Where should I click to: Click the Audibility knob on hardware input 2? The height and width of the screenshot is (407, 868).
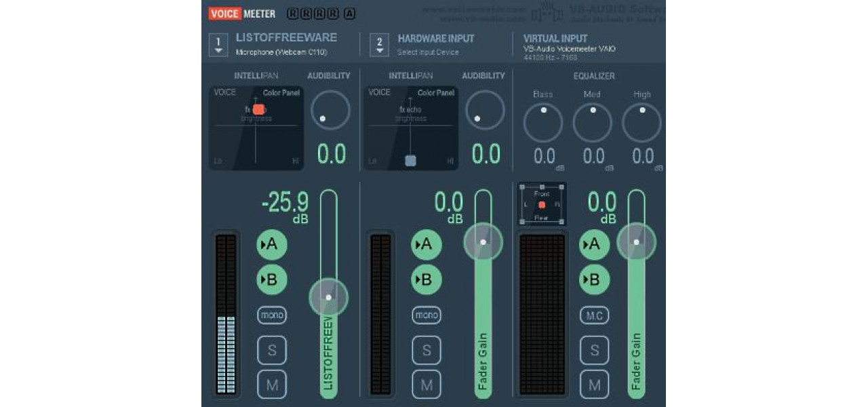[485, 110]
